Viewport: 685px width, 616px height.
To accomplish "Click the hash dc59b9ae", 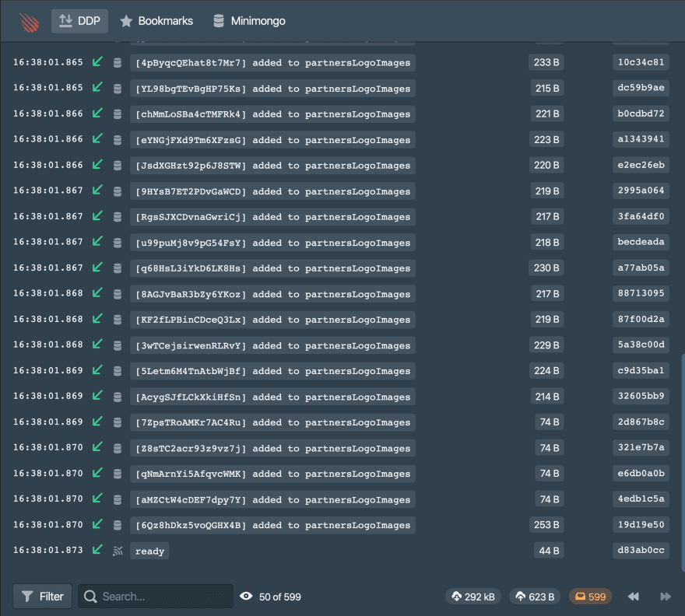I will pyautogui.click(x=641, y=88).
